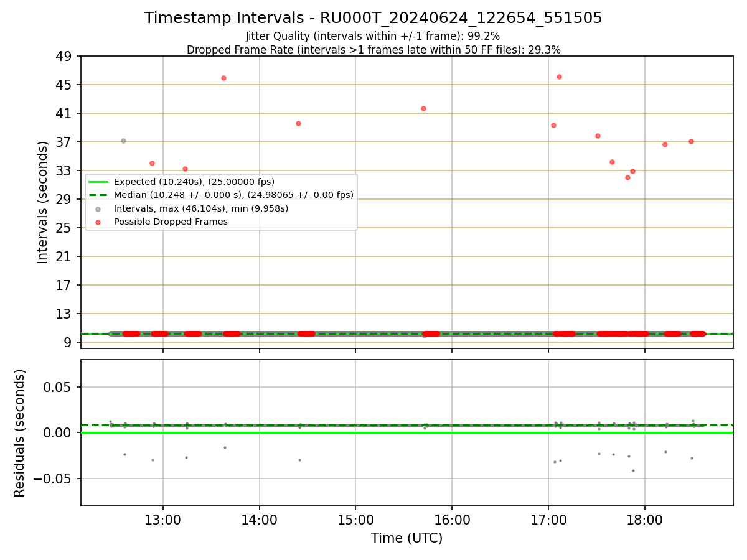Click the "Residuals (seconds)" y-axis label
Viewport: 747px width, 560px height.
(19, 433)
